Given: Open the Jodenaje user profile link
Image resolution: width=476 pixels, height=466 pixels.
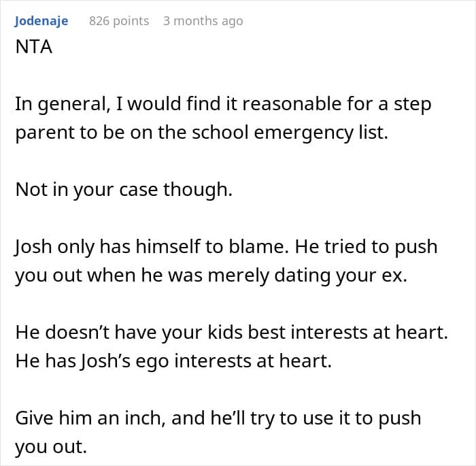Looking at the screenshot, I should point(41,21).
